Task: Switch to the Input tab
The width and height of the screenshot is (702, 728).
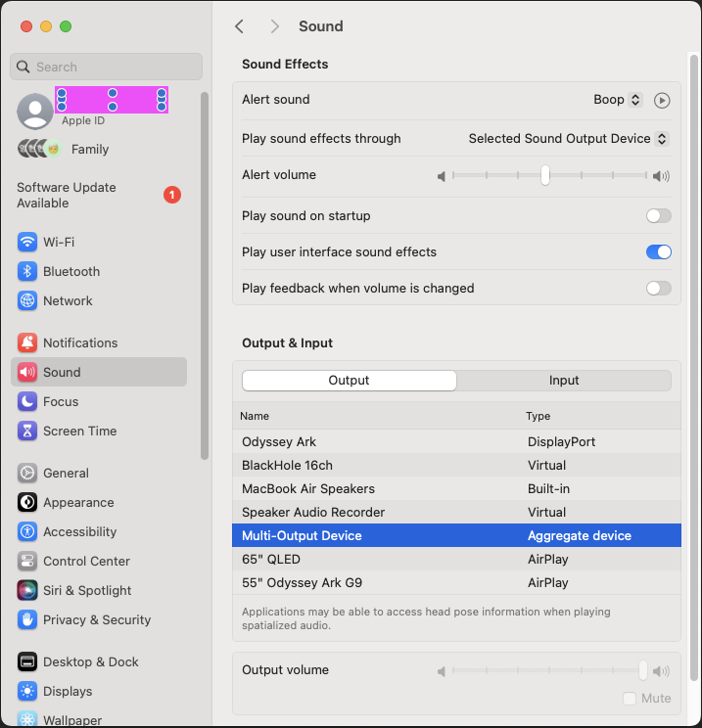Action: (x=564, y=381)
